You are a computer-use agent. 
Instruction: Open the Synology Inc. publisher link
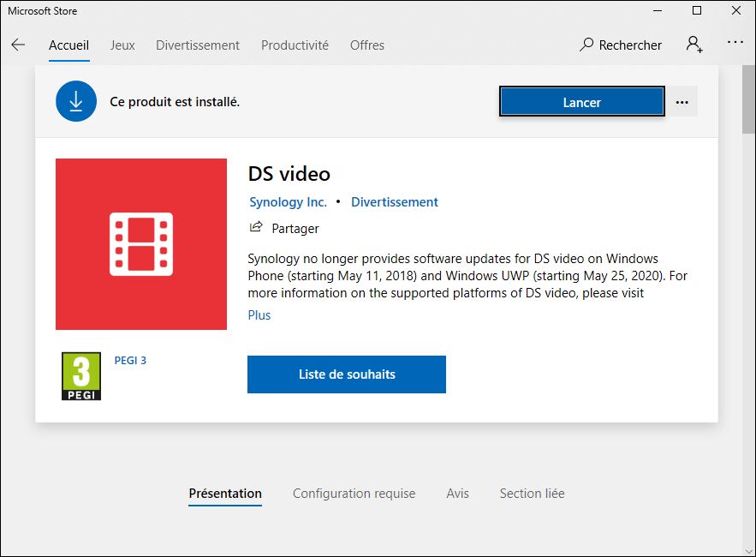288,202
